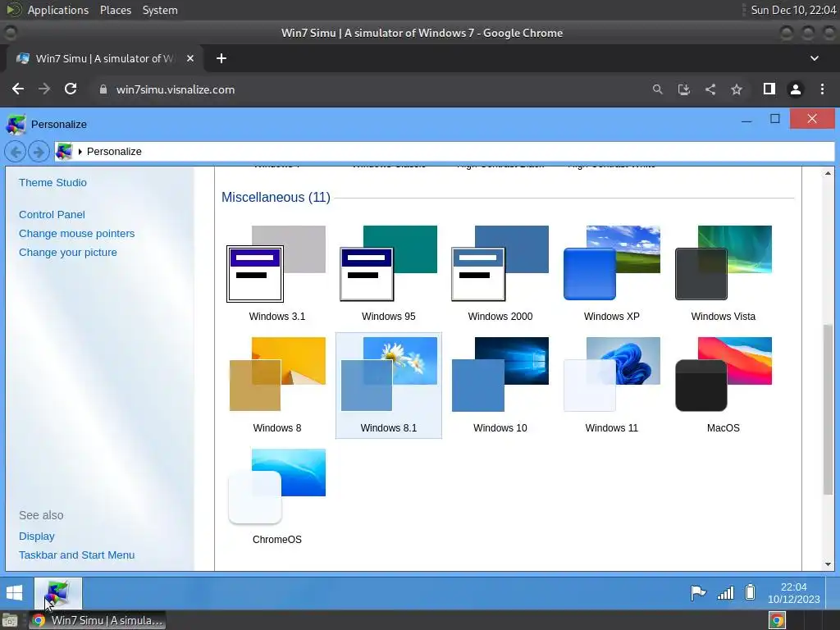Image resolution: width=840 pixels, height=630 pixels.
Task: Open the System menu
Action: pyautogui.click(x=160, y=10)
